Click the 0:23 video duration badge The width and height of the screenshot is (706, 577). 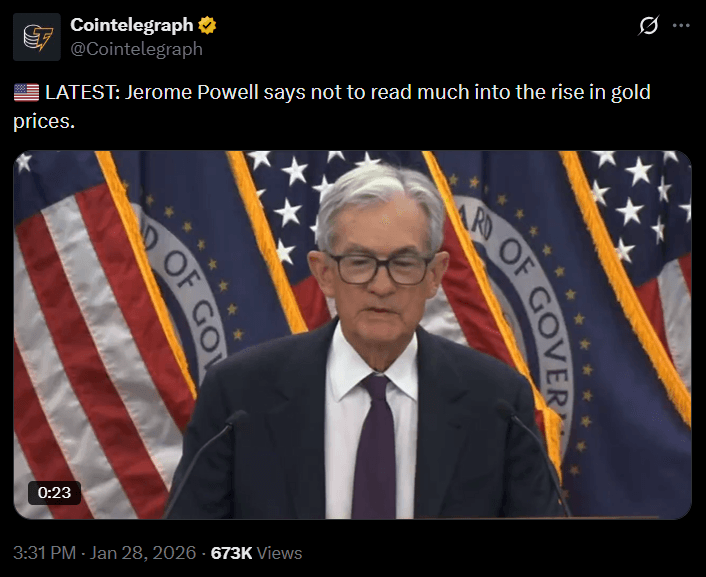(54, 492)
